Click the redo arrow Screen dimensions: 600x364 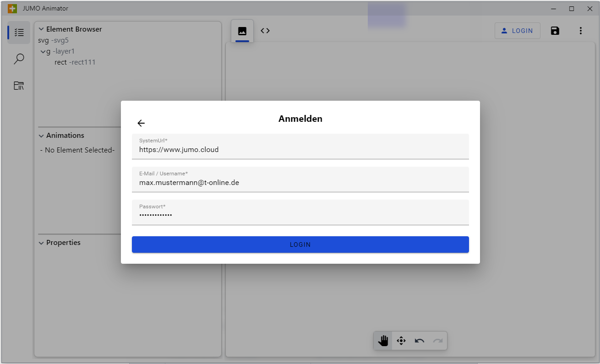[x=438, y=341]
